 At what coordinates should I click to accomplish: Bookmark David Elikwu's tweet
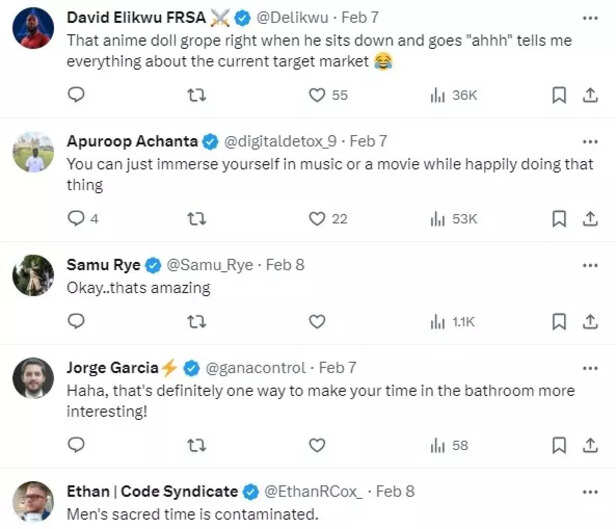(559, 95)
